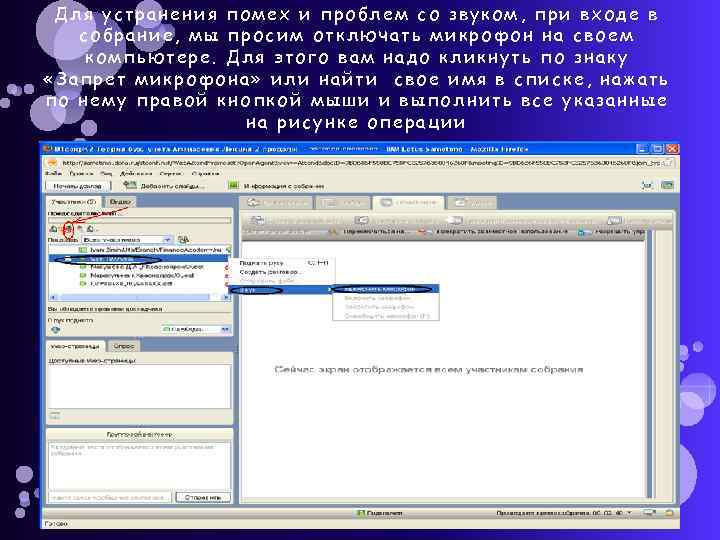Image resolution: width=720 pixels, height=540 pixels.
Task: Open 'Информация о собрании'
Action: [x=277, y=186]
